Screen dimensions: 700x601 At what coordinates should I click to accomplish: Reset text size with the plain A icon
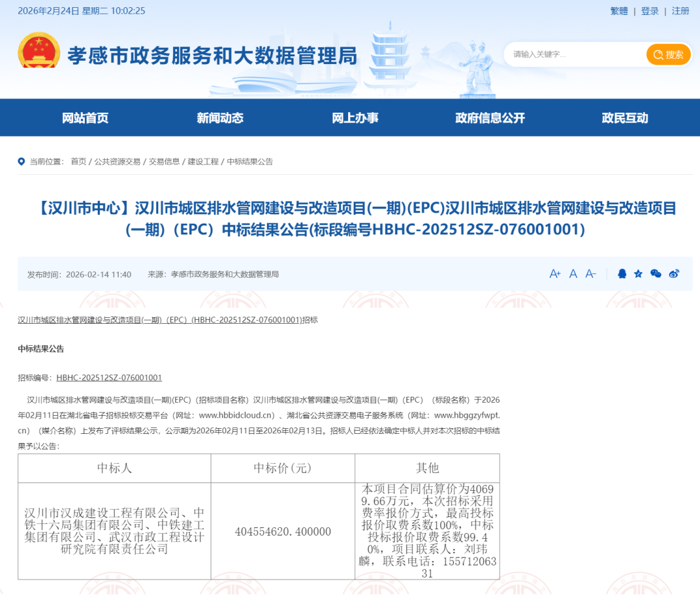pyautogui.click(x=573, y=274)
